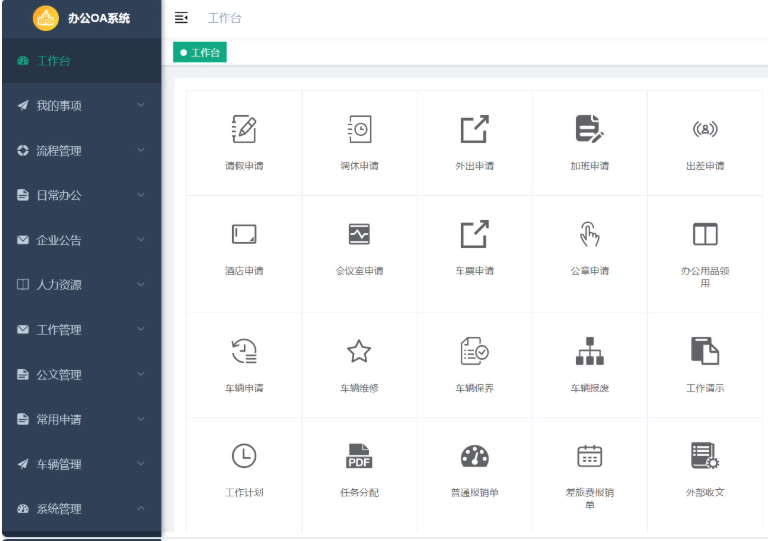Collapse the sidebar with the menu fold icon
Viewport: 768px width, 541px height.
181,18
